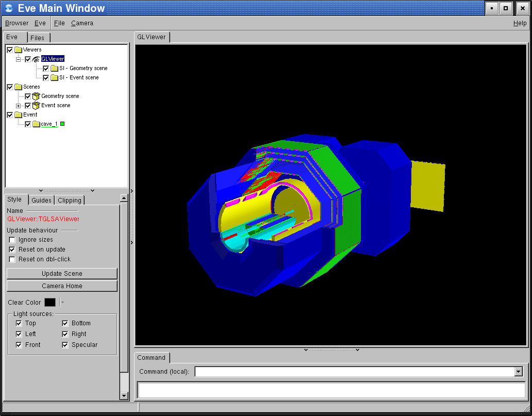Viewport: 532px width, 416px height.
Task: Expand the Event scene tree node
Action: pos(19,106)
